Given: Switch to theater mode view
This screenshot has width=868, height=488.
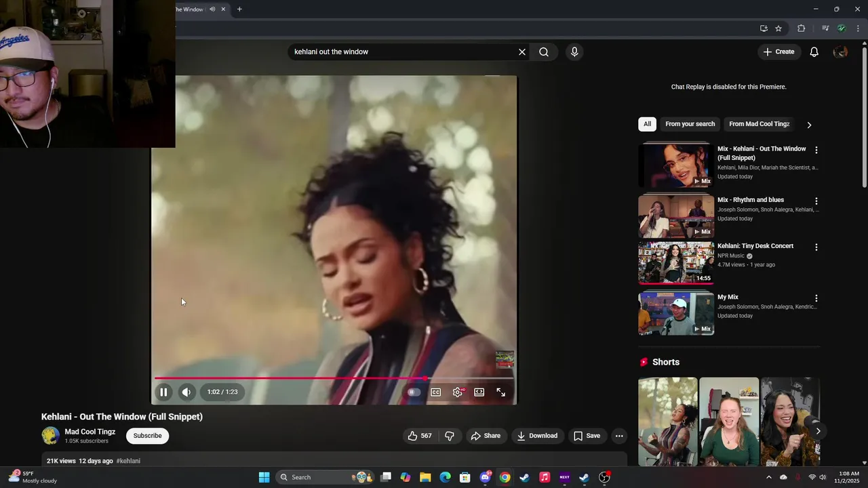Looking at the screenshot, I should click(479, 392).
